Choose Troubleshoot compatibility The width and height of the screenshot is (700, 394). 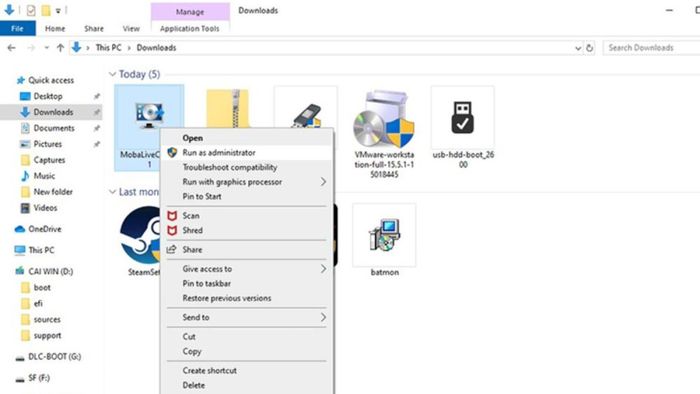[247, 167]
